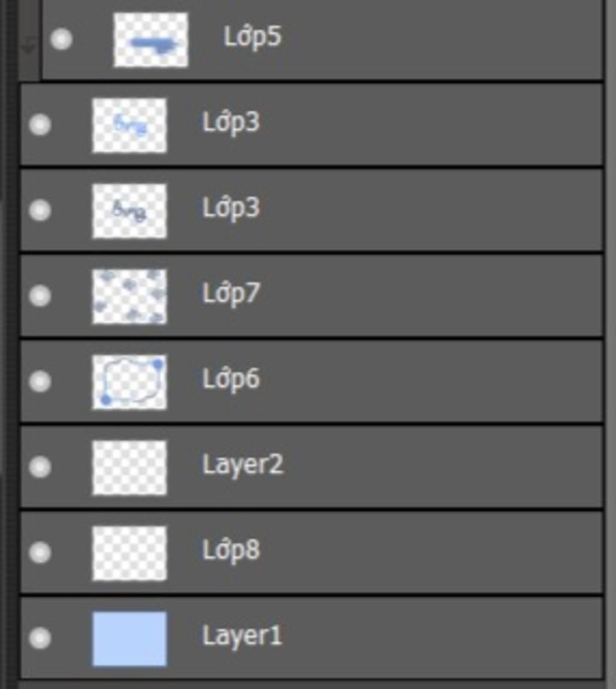Toggle Layer2 visibility dot
This screenshot has height=689, width=616.
click(x=40, y=466)
